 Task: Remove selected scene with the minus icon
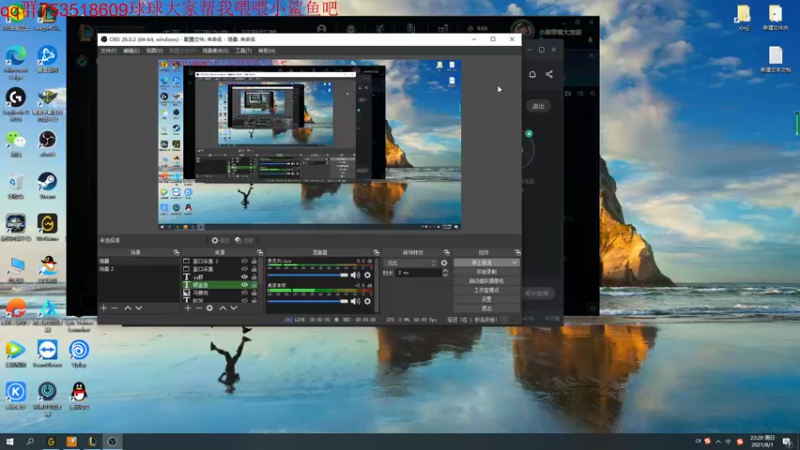coord(114,308)
